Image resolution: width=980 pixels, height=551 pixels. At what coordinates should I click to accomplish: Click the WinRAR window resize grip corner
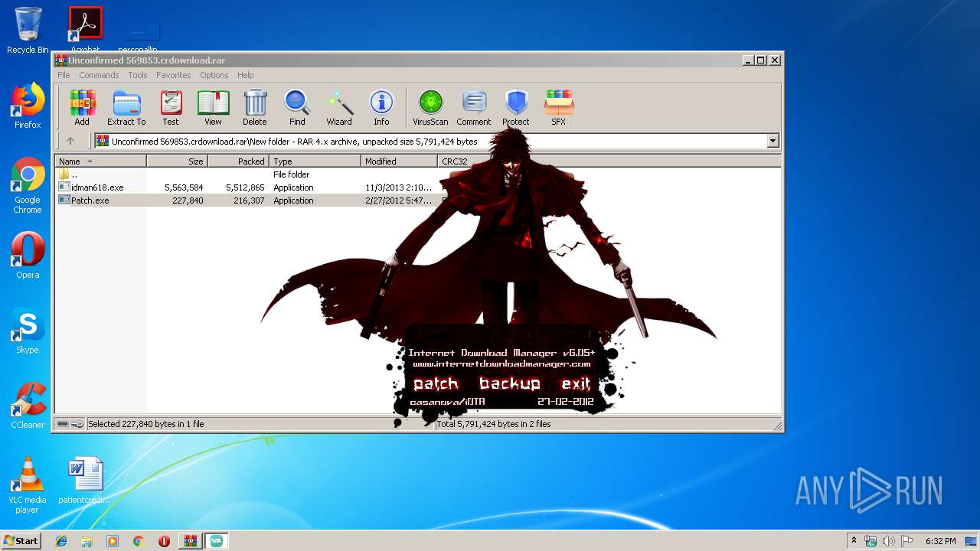[x=777, y=425]
